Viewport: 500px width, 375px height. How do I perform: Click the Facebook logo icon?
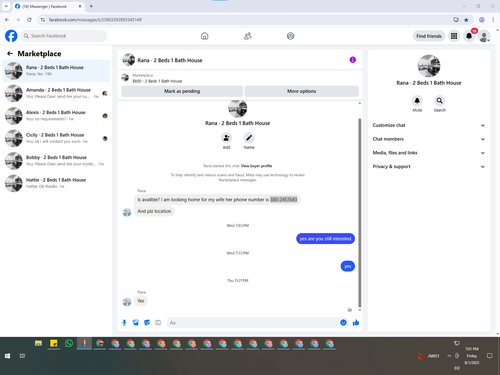(x=11, y=36)
